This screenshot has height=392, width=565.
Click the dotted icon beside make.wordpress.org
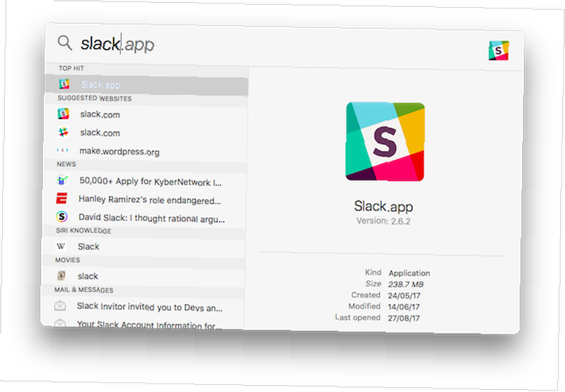click(x=63, y=150)
